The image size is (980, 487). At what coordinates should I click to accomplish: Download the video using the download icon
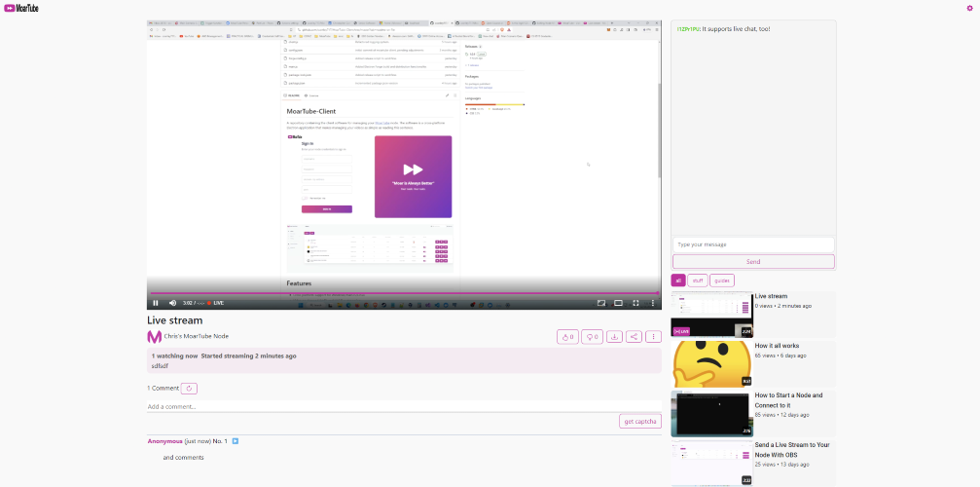(x=614, y=337)
